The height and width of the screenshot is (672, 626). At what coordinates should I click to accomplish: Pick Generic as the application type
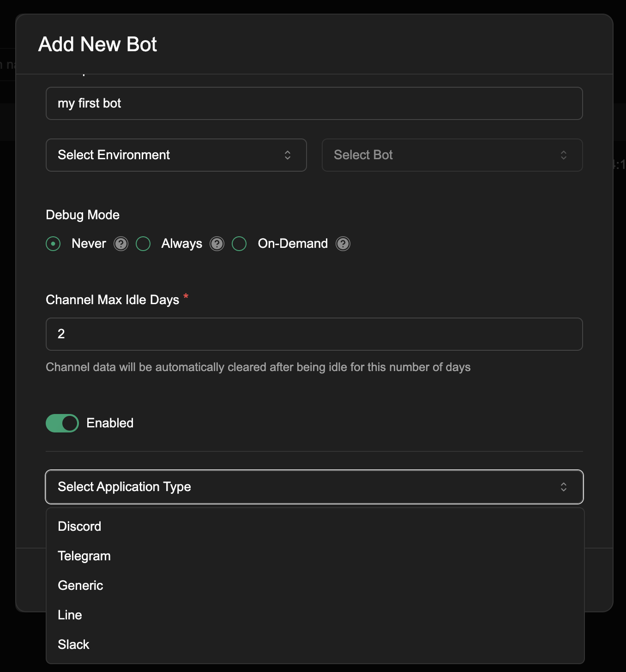pos(80,586)
